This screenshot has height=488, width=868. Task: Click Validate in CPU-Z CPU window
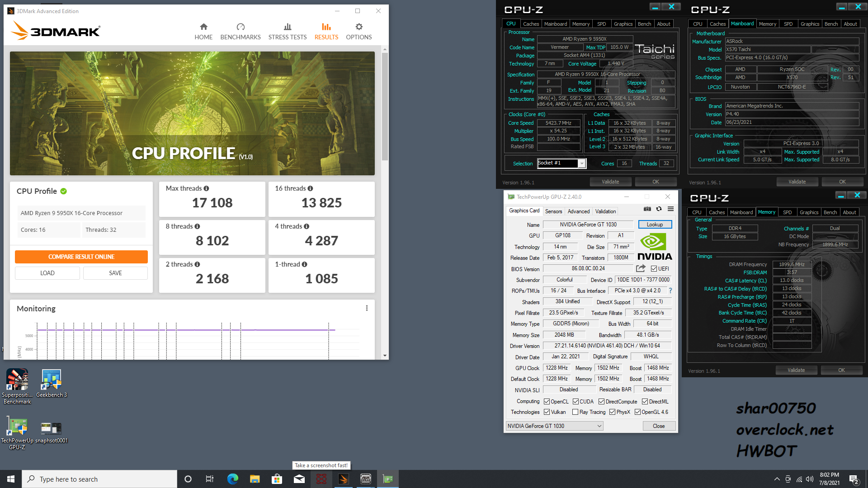click(610, 182)
